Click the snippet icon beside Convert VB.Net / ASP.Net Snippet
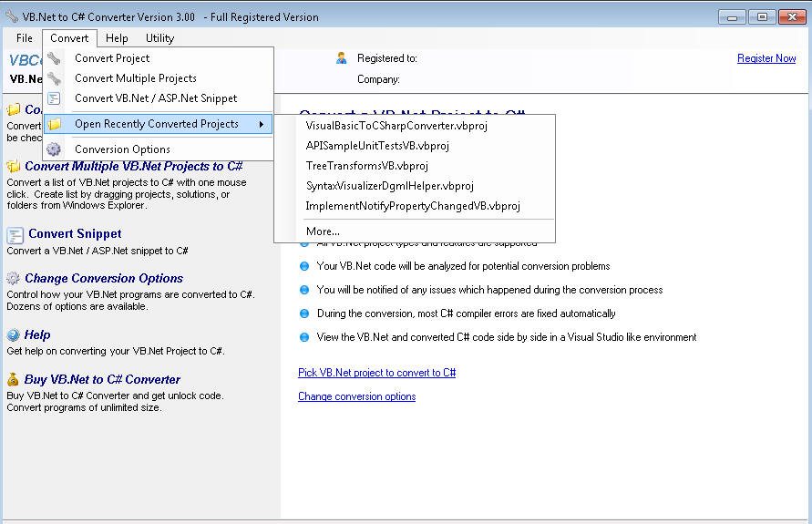Screen dimensions: 812x524 click(54, 98)
